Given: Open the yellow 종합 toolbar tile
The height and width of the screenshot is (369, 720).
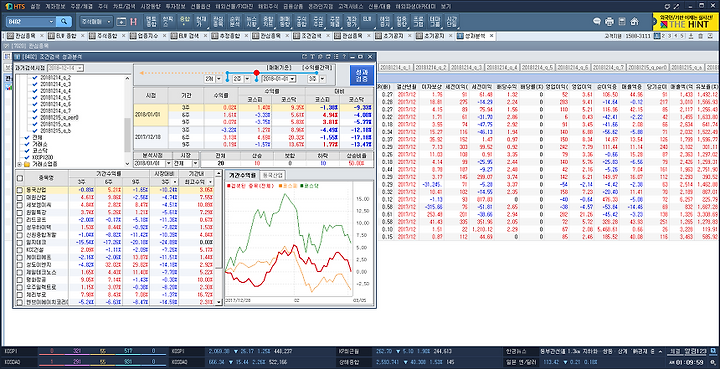Looking at the screenshot, I should pyautogui.click(x=185, y=21).
